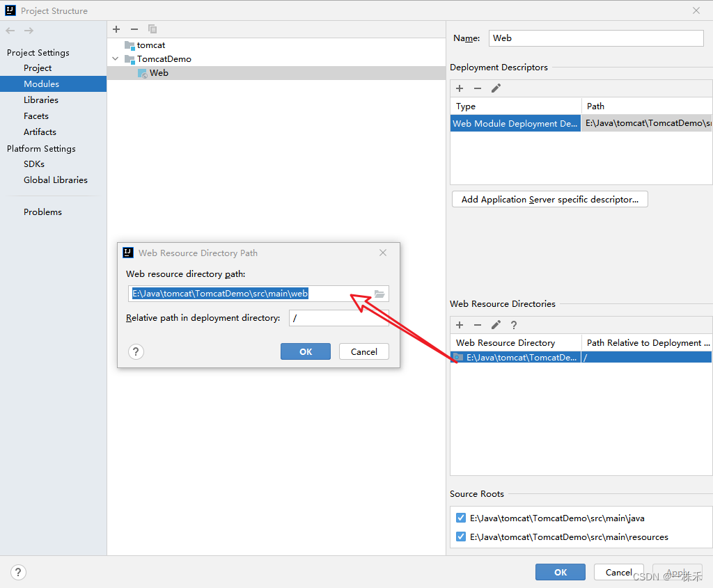The height and width of the screenshot is (588, 713).
Task: Close the Web Resource Directory Path dialog
Action: click(x=383, y=253)
